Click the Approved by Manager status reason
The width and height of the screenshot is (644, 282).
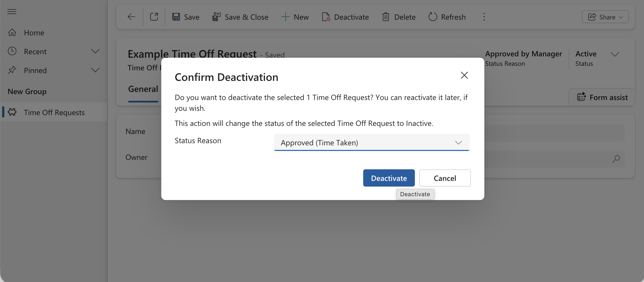(523, 54)
